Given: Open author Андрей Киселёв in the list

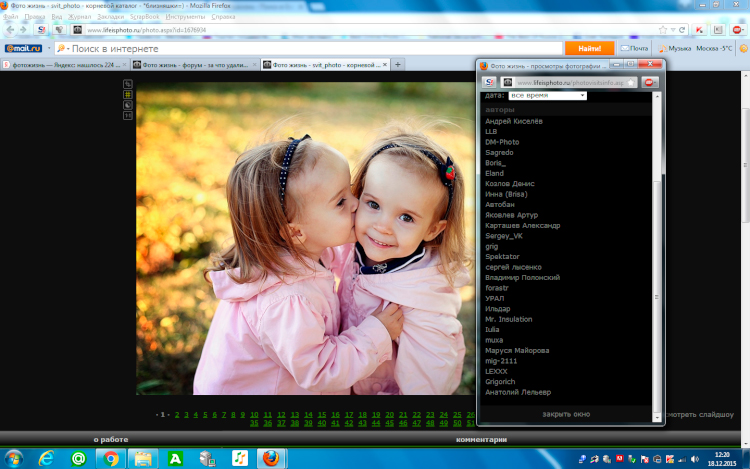Looking at the screenshot, I should pyautogui.click(x=514, y=121).
